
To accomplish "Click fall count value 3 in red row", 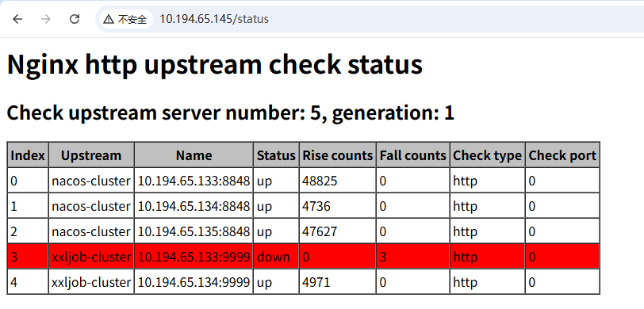I will pyautogui.click(x=383, y=257).
